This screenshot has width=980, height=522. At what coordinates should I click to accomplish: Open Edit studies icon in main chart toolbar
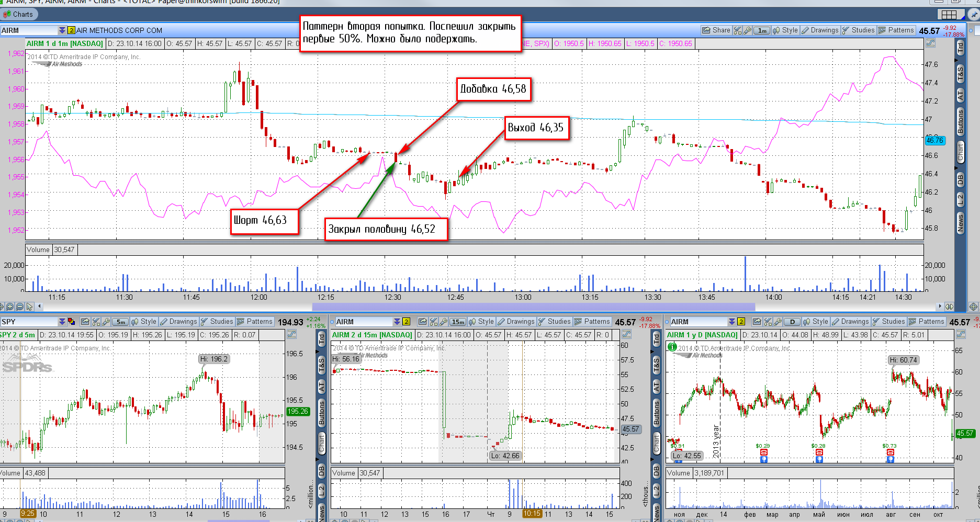[x=737, y=30]
